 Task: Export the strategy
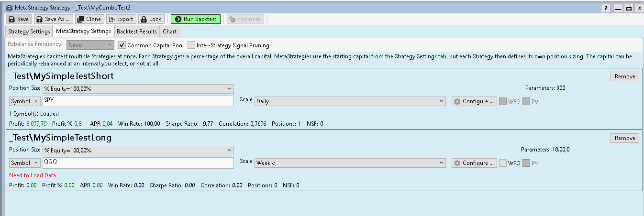[121, 19]
